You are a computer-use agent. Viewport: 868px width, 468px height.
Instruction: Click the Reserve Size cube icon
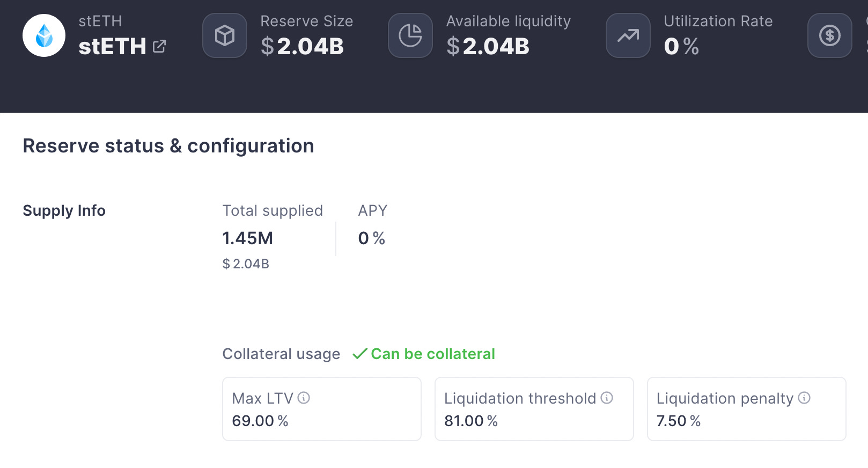coord(225,35)
